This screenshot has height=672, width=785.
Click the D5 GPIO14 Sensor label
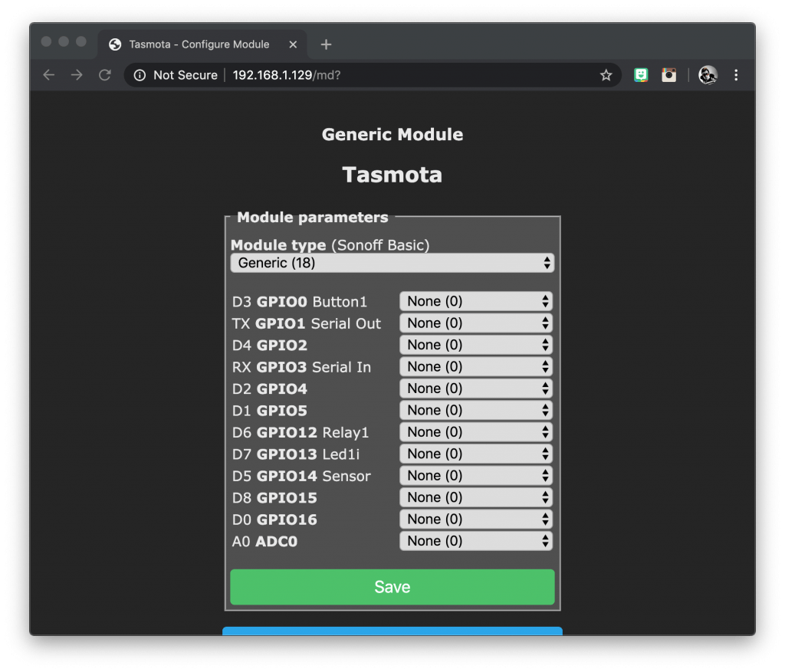point(301,476)
